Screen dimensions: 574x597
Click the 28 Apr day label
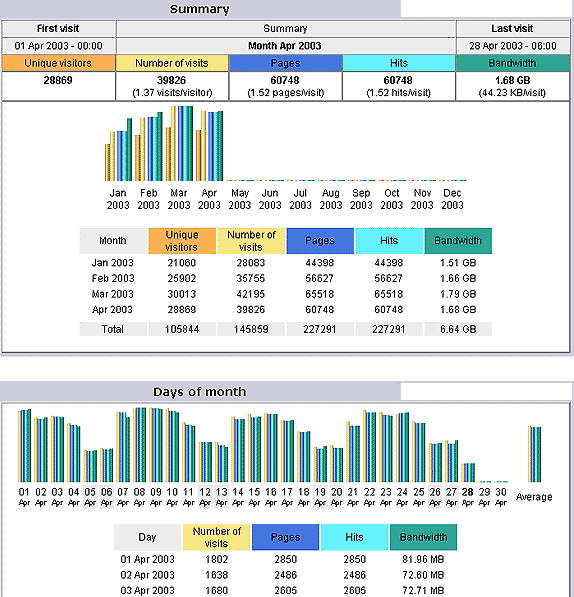coord(468,496)
